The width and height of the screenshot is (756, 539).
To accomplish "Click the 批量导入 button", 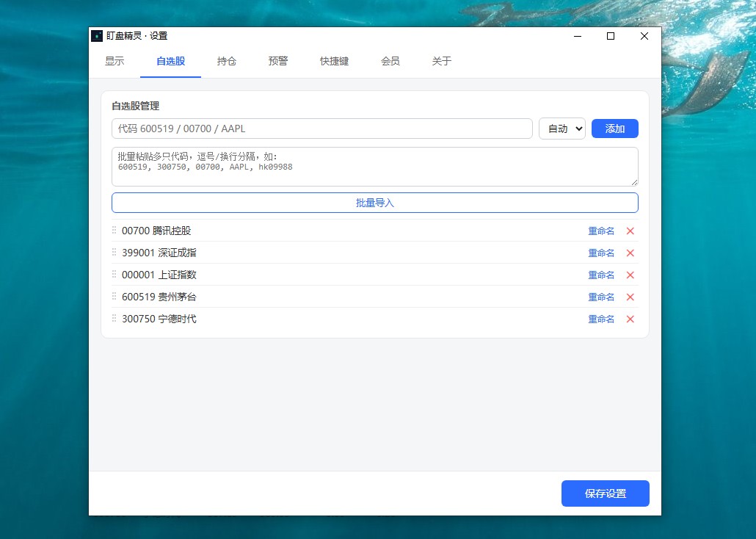I will [374, 203].
